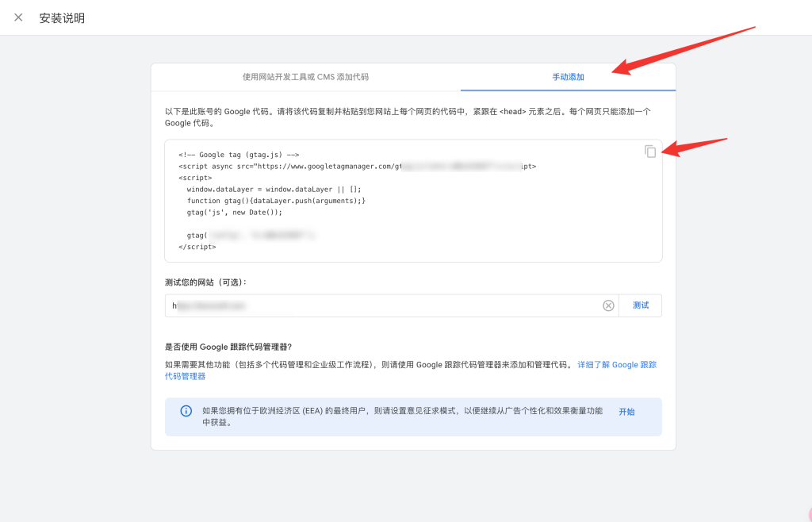Click the "gtag('js', new Date());" line

click(x=235, y=213)
